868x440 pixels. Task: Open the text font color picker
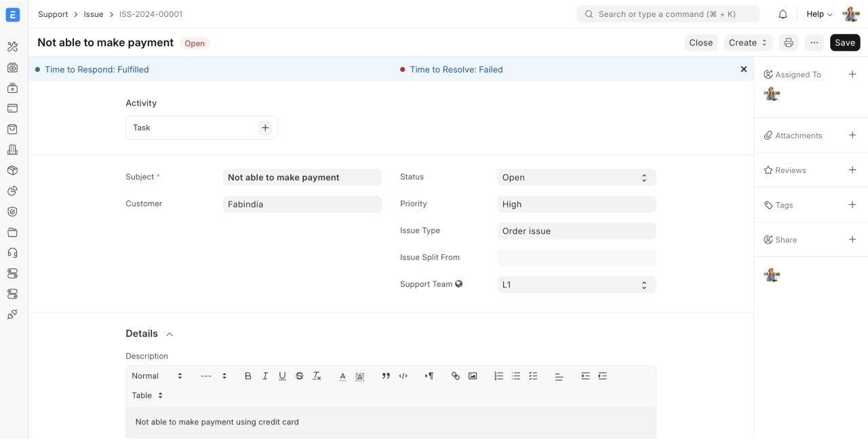(342, 376)
